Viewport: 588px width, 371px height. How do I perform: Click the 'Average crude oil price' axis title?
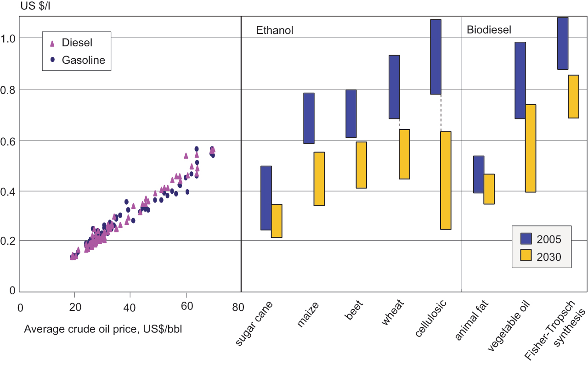click(103, 329)
